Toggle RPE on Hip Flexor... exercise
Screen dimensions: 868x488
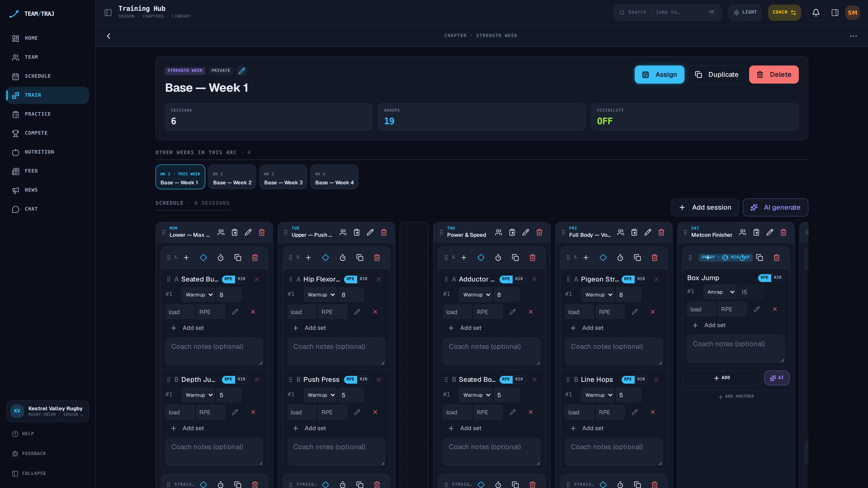350,279
